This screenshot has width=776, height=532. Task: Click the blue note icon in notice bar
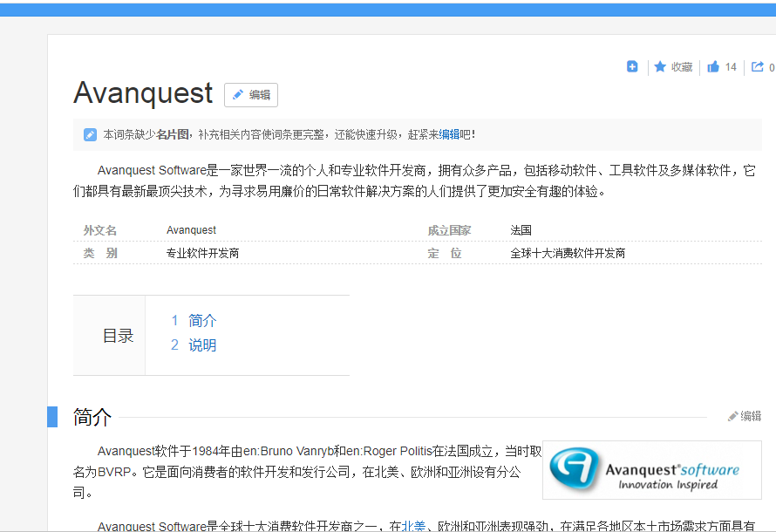(x=90, y=134)
